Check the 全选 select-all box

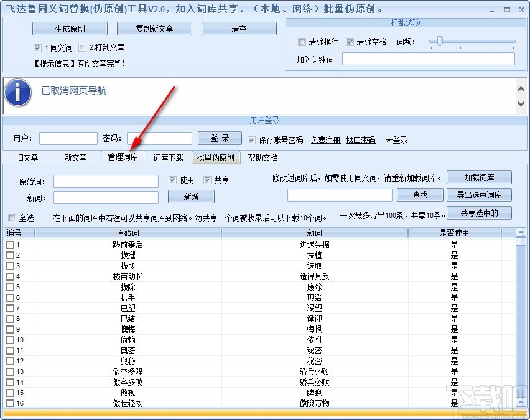(x=12, y=218)
